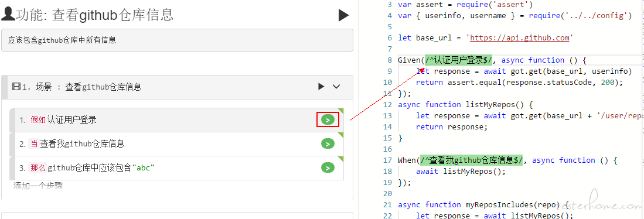Select the step 当 查看我github仓库信息

[x=176, y=144]
